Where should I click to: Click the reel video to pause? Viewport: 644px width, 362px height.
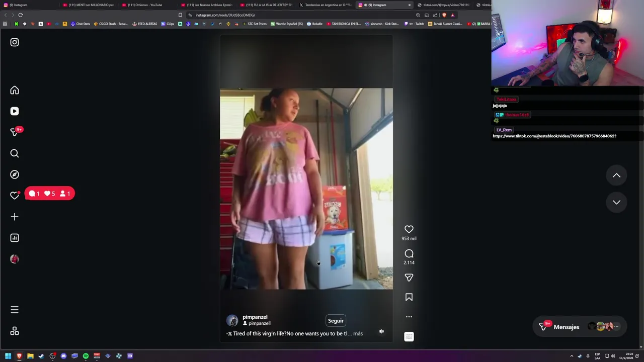pyautogui.click(x=306, y=189)
